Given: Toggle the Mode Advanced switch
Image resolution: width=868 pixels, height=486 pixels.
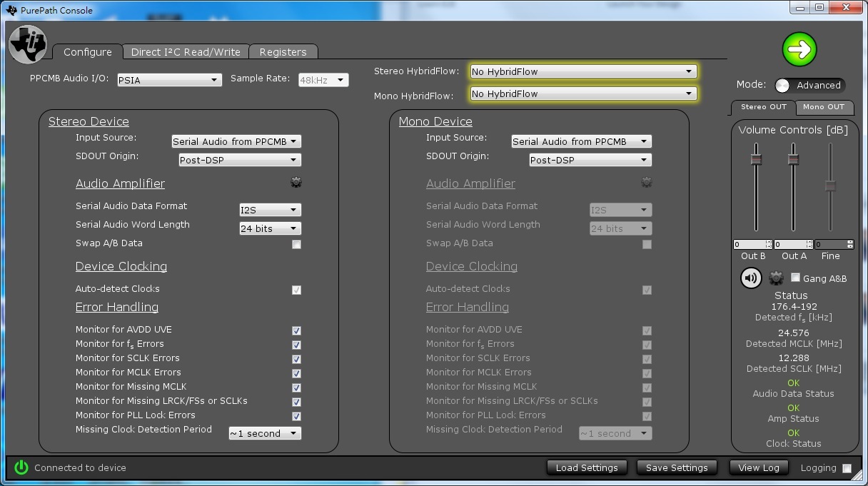Looking at the screenshot, I should point(810,85).
